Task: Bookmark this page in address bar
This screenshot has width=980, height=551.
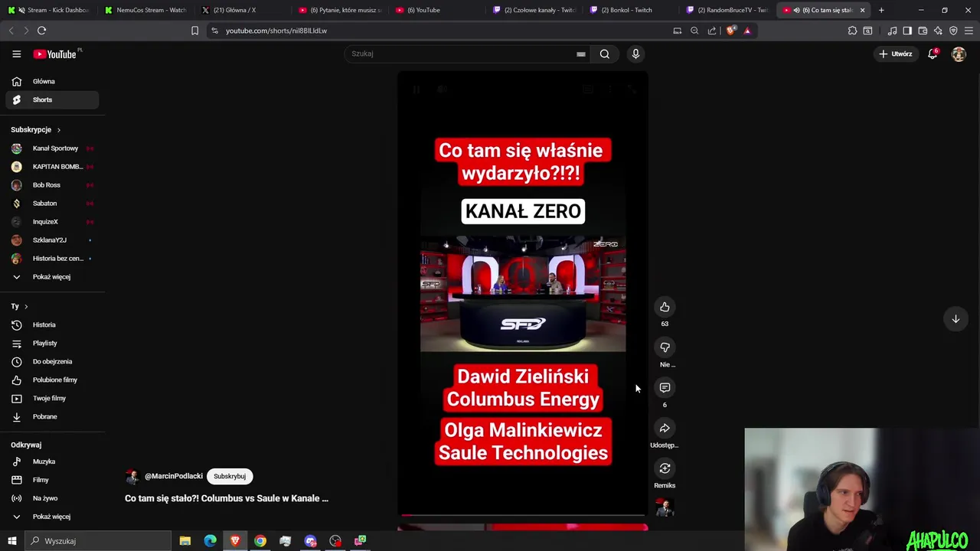Action: 194,31
